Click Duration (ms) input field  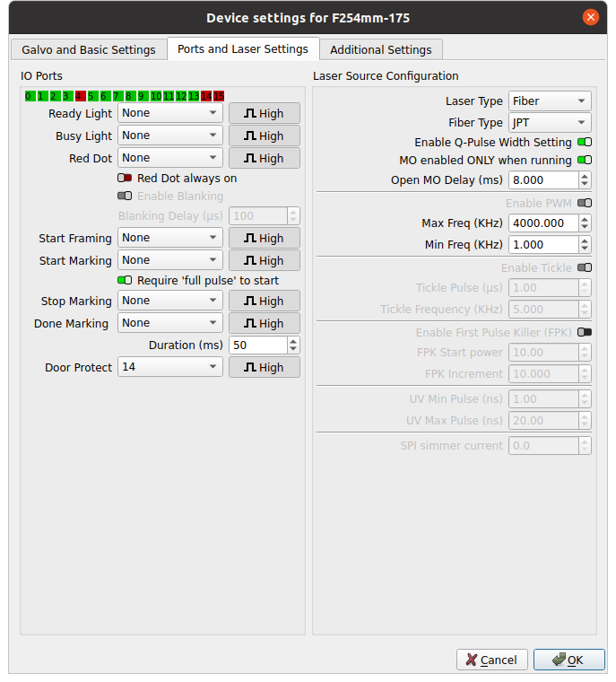click(x=258, y=345)
